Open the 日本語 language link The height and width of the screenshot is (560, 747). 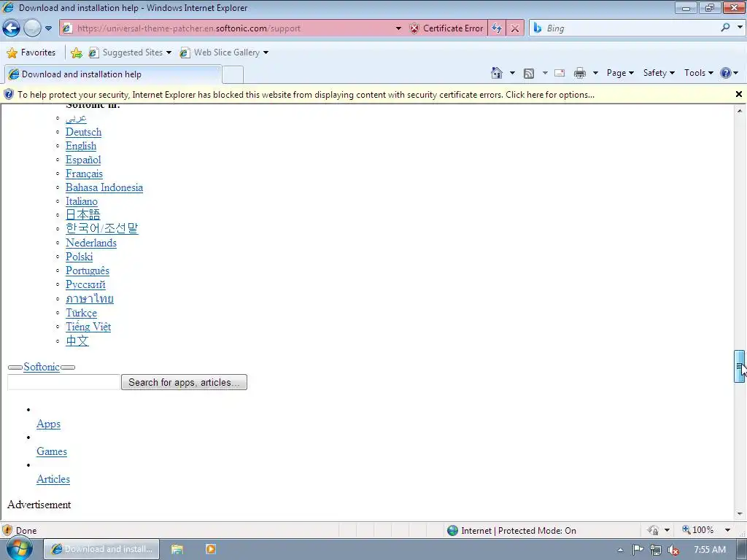pos(83,215)
